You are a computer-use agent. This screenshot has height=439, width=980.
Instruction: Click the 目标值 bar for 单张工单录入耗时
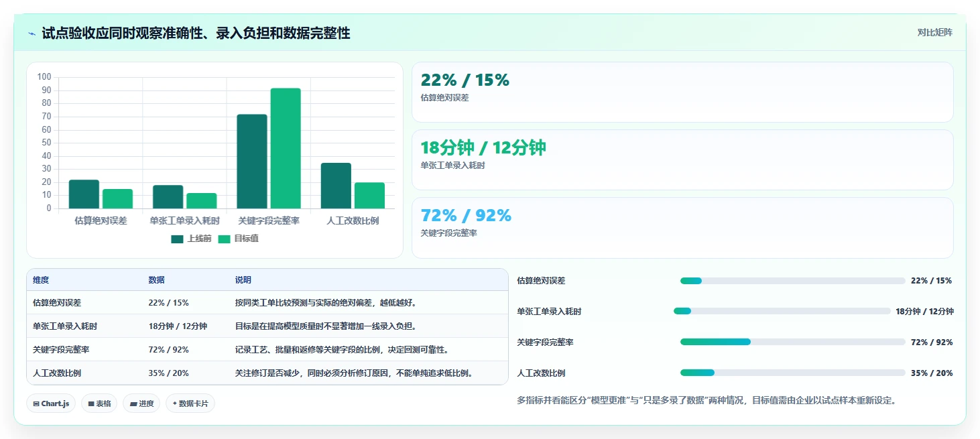pos(201,201)
